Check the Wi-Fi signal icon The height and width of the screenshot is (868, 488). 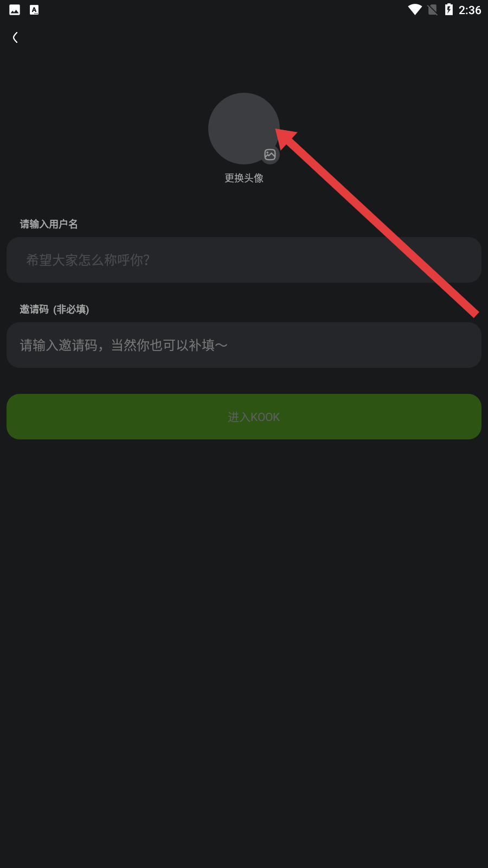pos(415,10)
